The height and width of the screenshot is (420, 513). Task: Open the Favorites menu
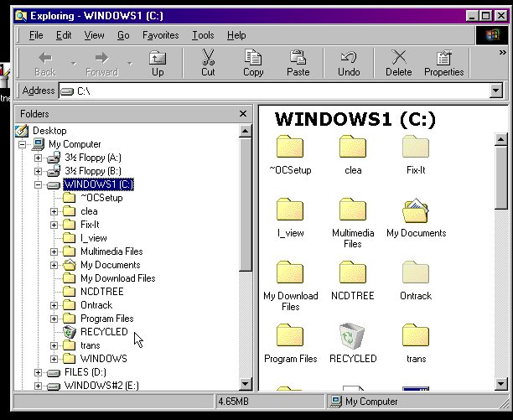point(160,35)
